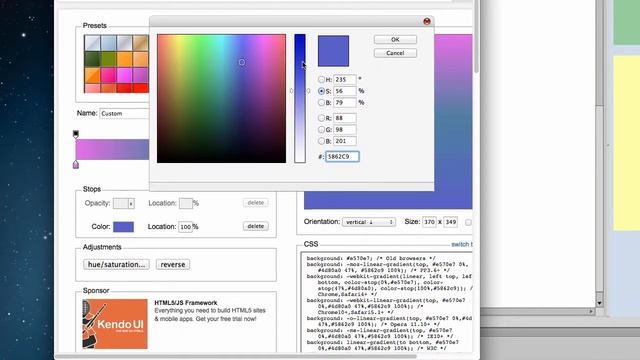The image size is (640, 360).
Task: Open the Orientation dropdown showing vertical
Action: point(369,222)
